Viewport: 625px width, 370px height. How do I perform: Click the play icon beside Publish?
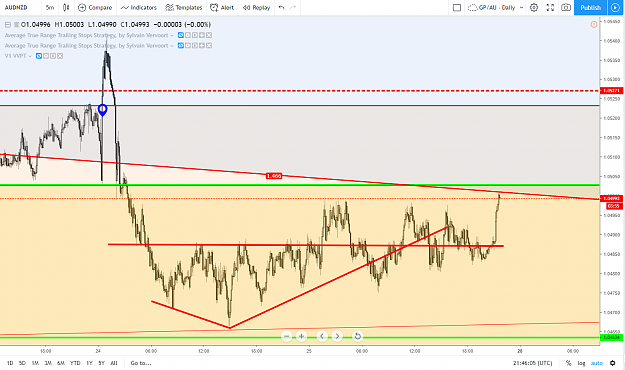point(615,8)
